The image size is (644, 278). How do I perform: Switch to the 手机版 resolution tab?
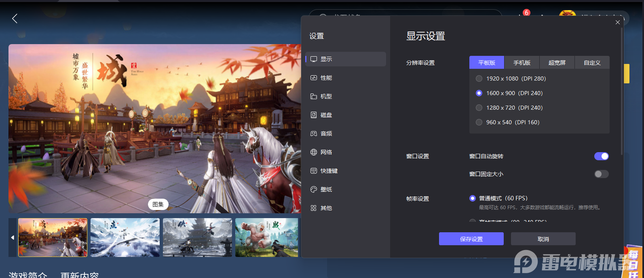click(522, 63)
